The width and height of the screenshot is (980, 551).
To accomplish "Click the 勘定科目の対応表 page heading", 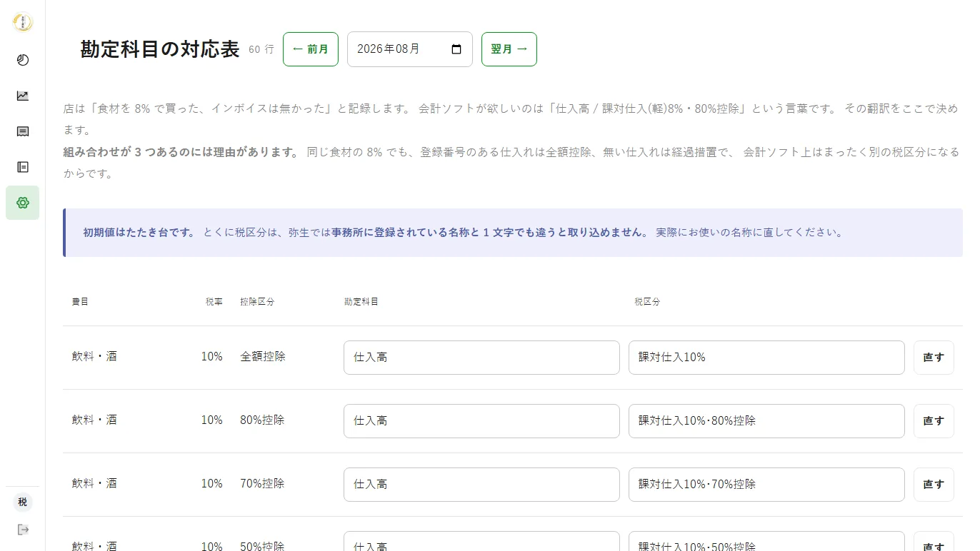I will (160, 49).
